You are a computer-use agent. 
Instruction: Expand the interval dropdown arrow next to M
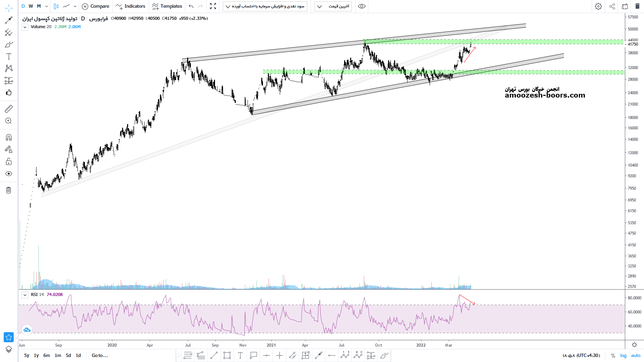pyautogui.click(x=47, y=6)
